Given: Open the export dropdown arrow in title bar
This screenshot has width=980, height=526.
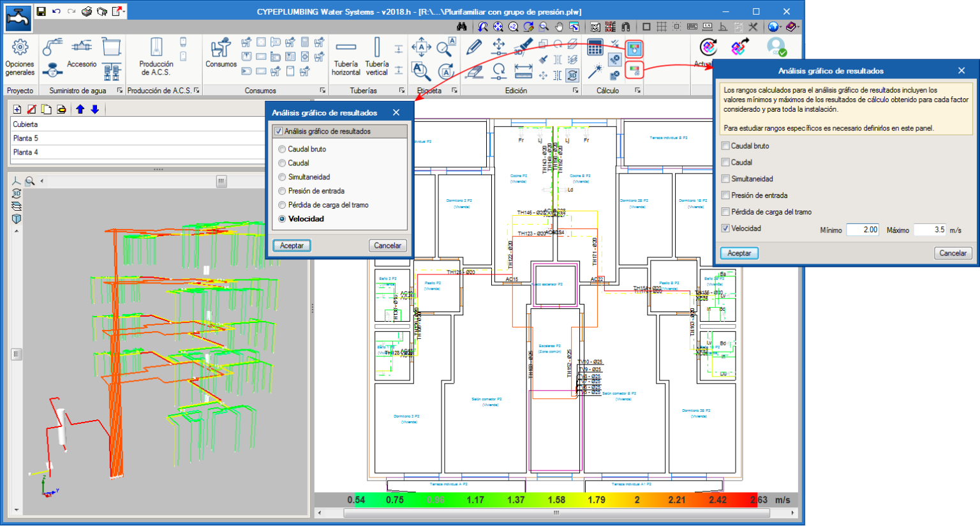Looking at the screenshot, I should click(124, 11).
